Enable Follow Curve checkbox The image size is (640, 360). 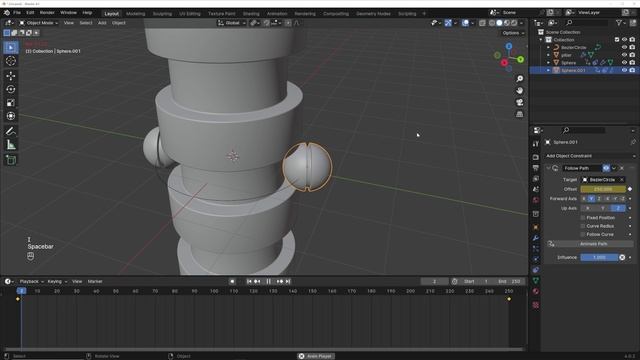point(583,234)
